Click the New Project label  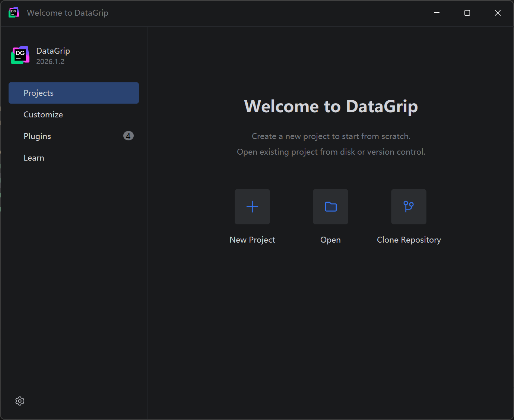click(252, 240)
